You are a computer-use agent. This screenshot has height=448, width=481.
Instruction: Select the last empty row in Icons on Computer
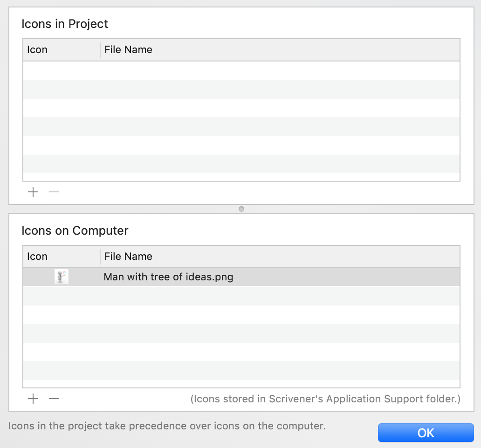pyautogui.click(x=241, y=371)
